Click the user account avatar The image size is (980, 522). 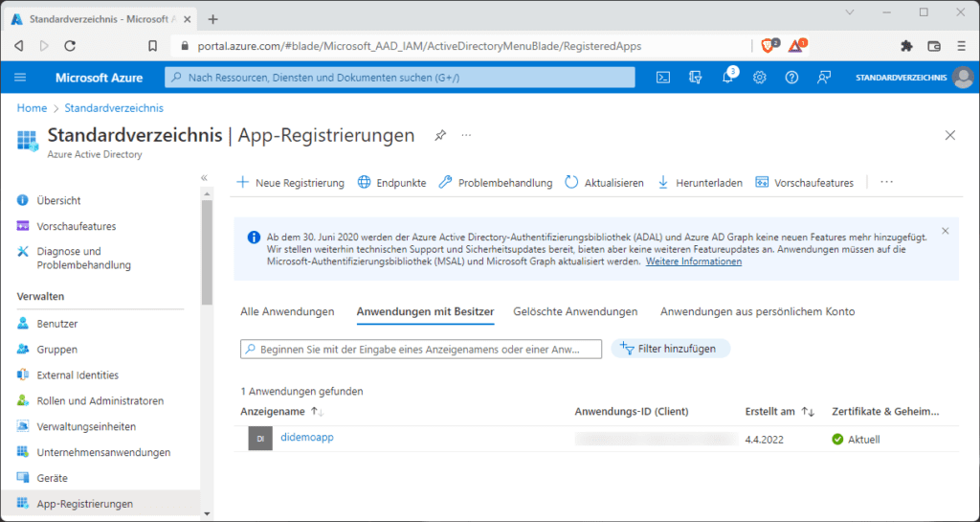coord(963,78)
